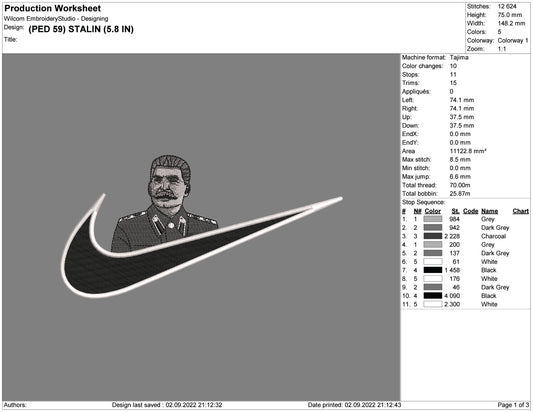Select the Left value '74.1 mm'
The width and height of the screenshot is (533, 412).
462,100
